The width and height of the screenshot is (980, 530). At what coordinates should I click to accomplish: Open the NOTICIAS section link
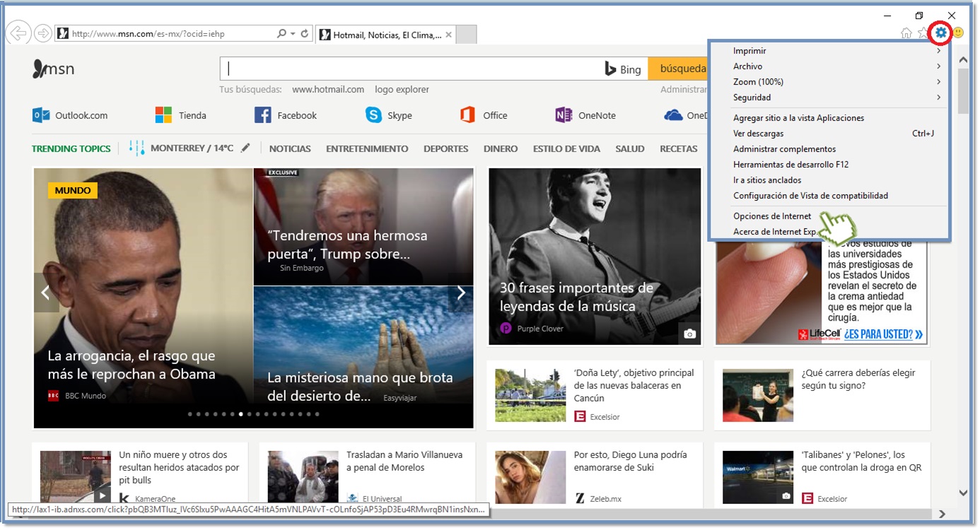tap(290, 148)
